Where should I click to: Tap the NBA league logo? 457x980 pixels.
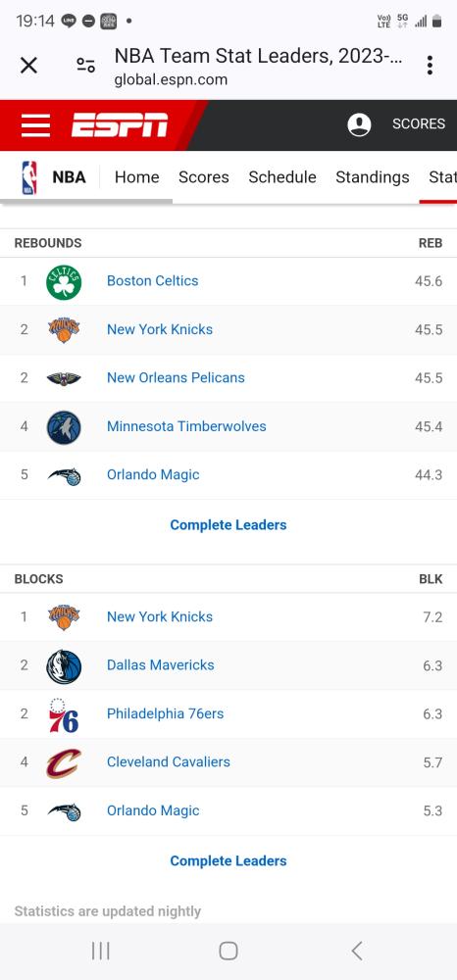(x=29, y=177)
